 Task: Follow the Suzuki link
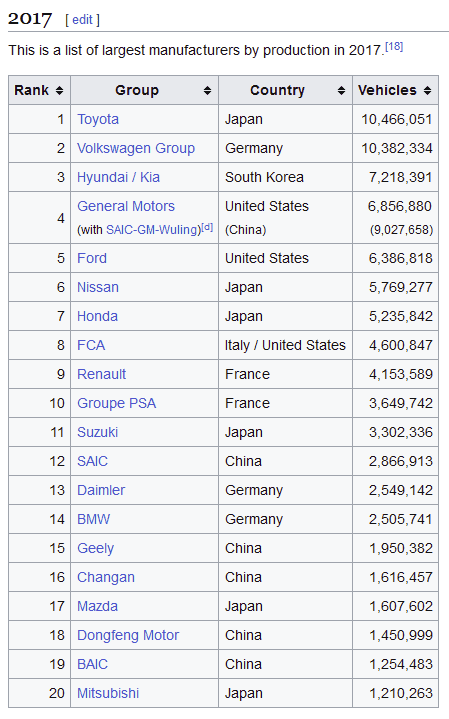(97, 432)
